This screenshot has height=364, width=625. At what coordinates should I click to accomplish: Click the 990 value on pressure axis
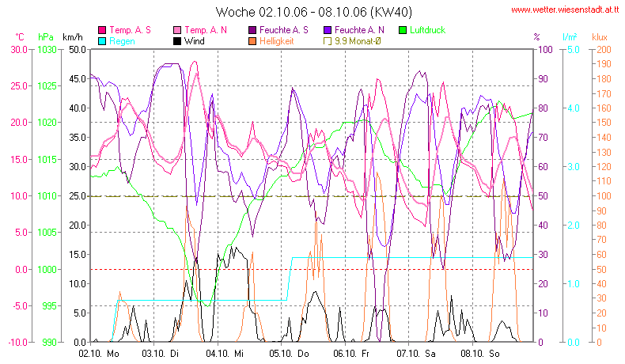click(49, 342)
